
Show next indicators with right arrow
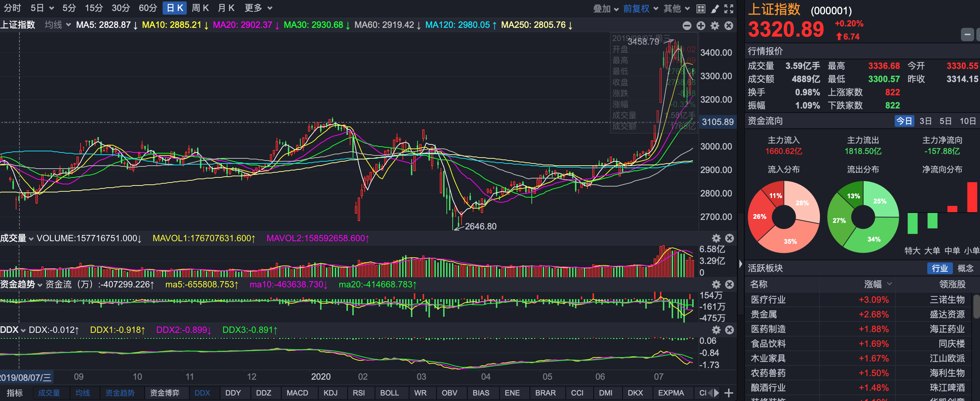coord(717,393)
